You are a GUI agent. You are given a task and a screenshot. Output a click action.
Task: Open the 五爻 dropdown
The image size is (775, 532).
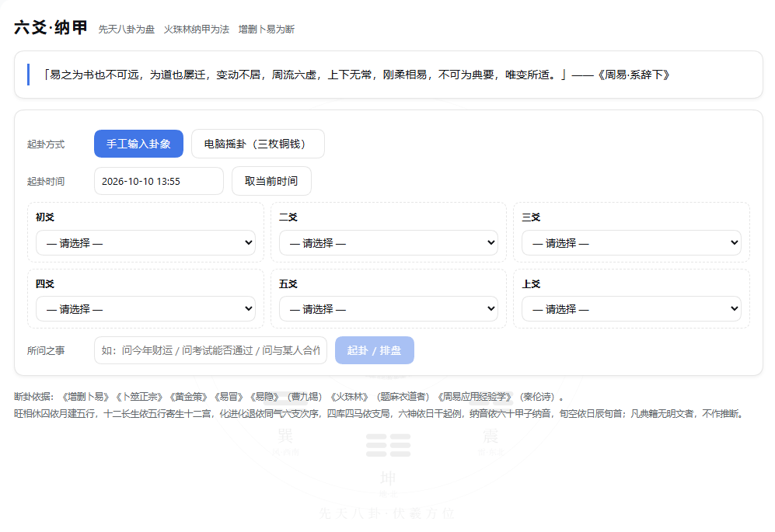point(389,309)
